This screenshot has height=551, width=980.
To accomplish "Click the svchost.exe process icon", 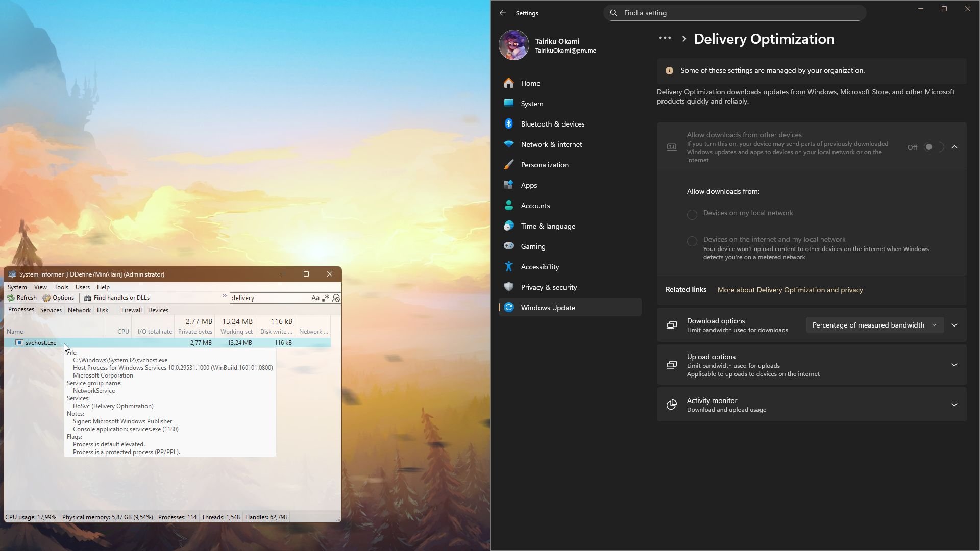I will point(19,343).
